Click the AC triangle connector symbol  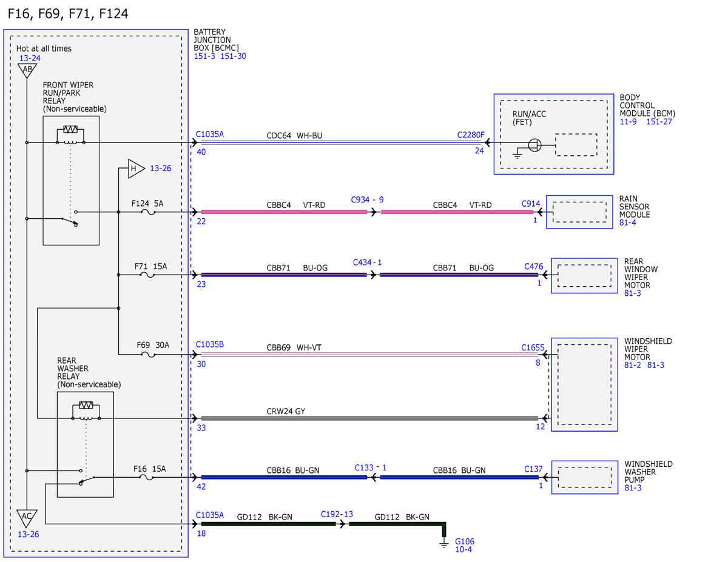pos(27,517)
